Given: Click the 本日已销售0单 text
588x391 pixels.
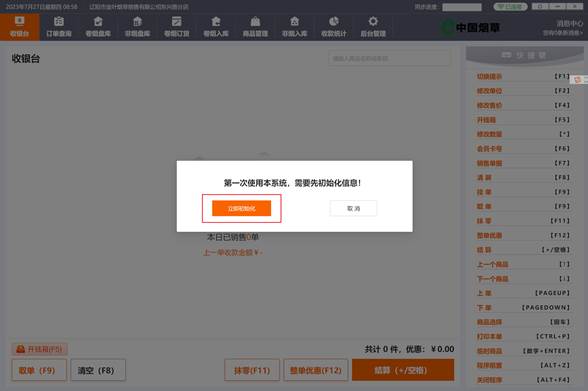Looking at the screenshot, I should coord(233,237).
